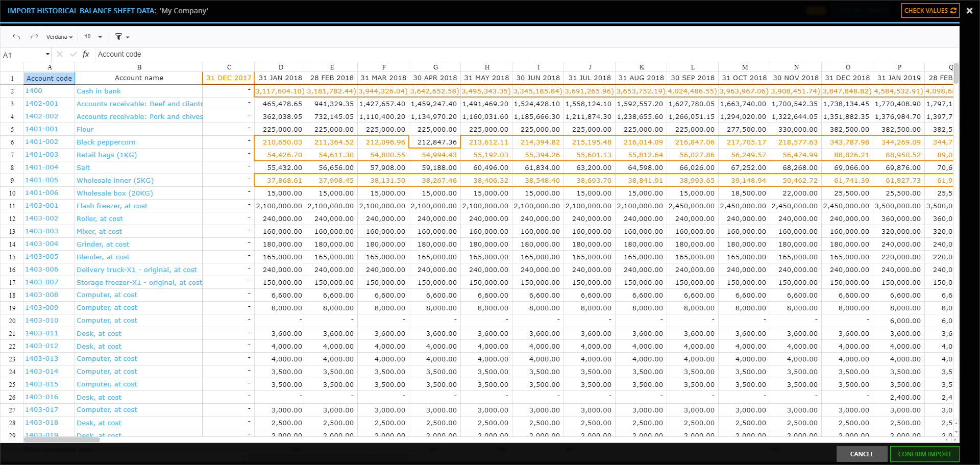Image resolution: width=980 pixels, height=465 pixels.
Task: Click the horizontal scrollbar thumb
Action: pos(61,439)
